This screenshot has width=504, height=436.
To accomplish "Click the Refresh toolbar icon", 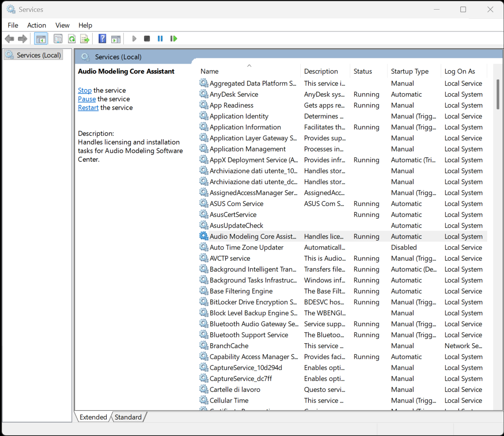I will [x=72, y=39].
